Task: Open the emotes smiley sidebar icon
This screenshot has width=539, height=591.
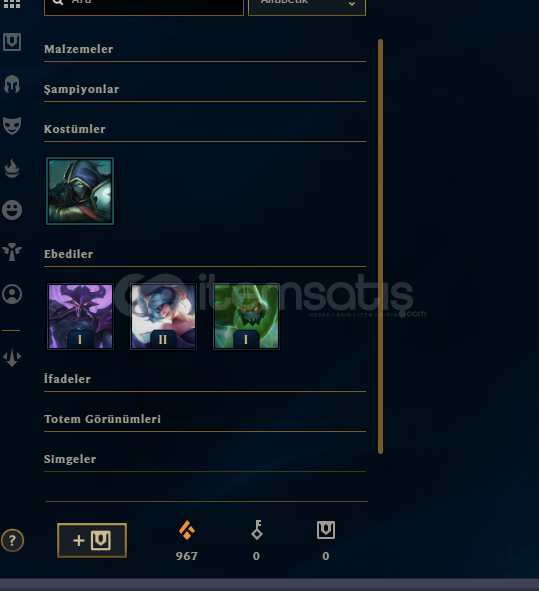Action: pos(12,210)
